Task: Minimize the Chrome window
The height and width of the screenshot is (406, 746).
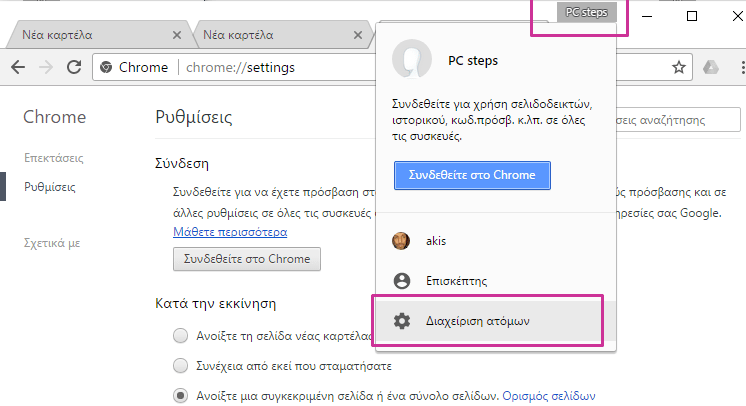Action: [x=647, y=16]
